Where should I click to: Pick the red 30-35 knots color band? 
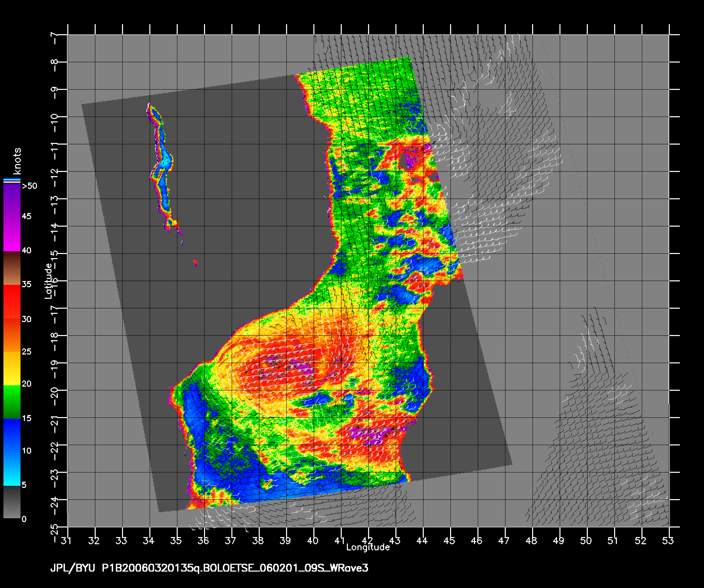[12, 302]
